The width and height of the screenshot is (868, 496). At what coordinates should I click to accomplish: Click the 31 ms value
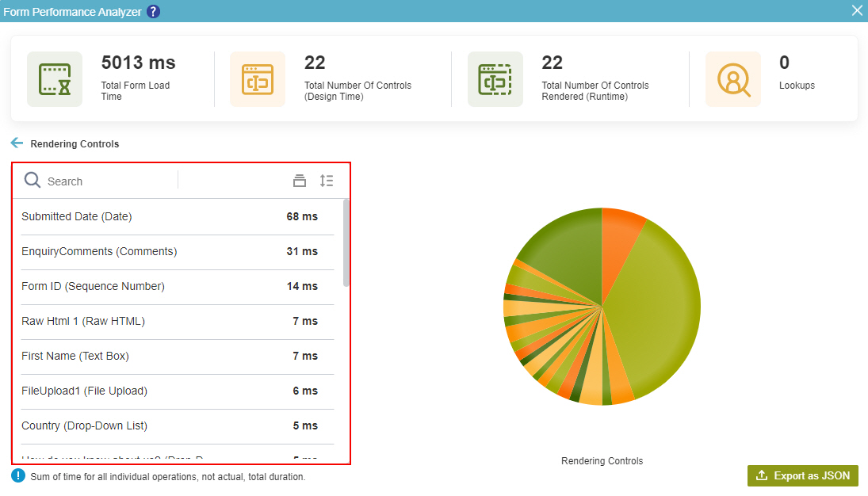pos(302,251)
